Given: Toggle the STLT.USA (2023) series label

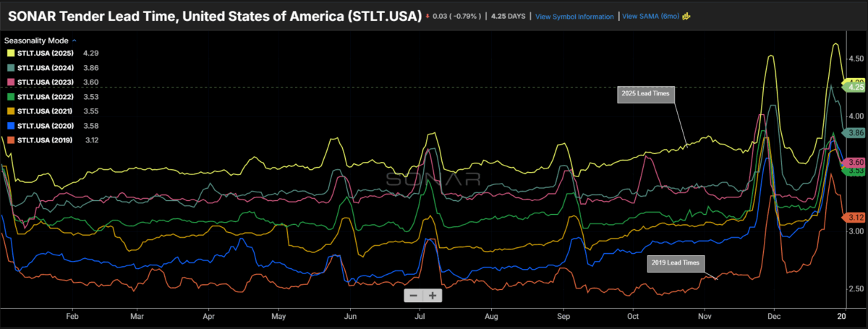Looking at the screenshot, I should (x=46, y=82).
